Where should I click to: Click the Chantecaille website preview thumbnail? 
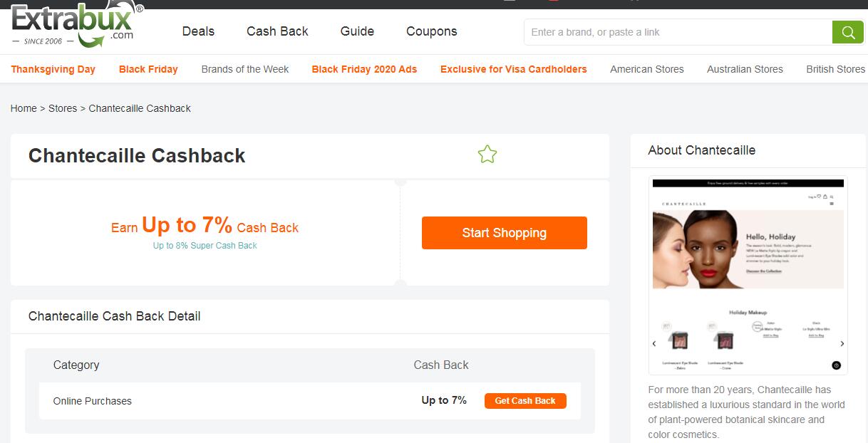click(x=748, y=275)
